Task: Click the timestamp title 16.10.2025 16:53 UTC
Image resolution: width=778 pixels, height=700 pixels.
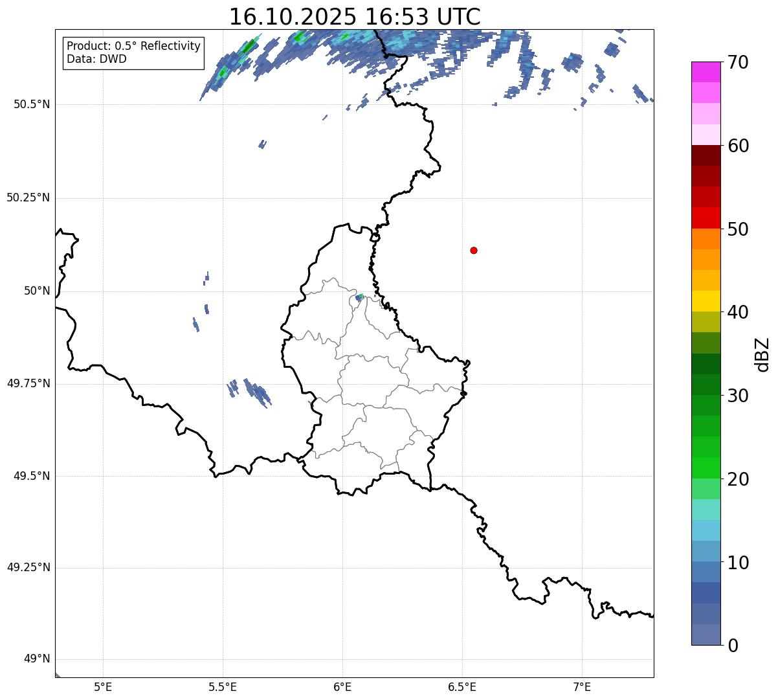Action: (x=355, y=17)
